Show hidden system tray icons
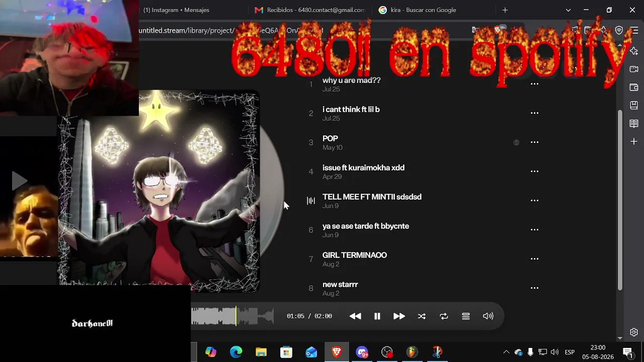The width and height of the screenshot is (644, 362). (x=506, y=352)
